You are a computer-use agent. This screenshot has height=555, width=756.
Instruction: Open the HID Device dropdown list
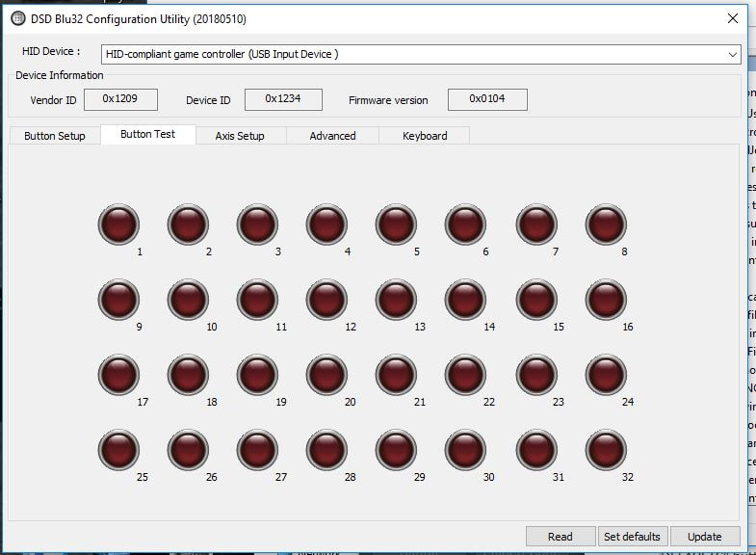pos(733,55)
